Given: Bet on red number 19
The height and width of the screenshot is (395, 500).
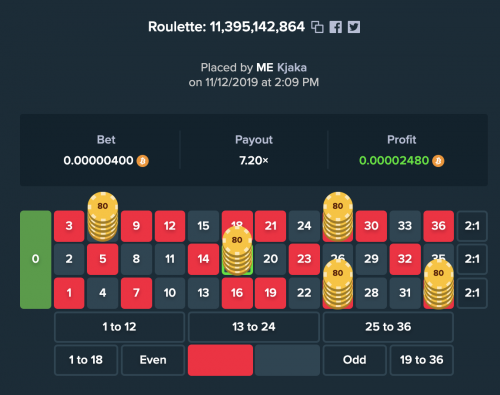Looking at the screenshot, I should click(270, 293).
